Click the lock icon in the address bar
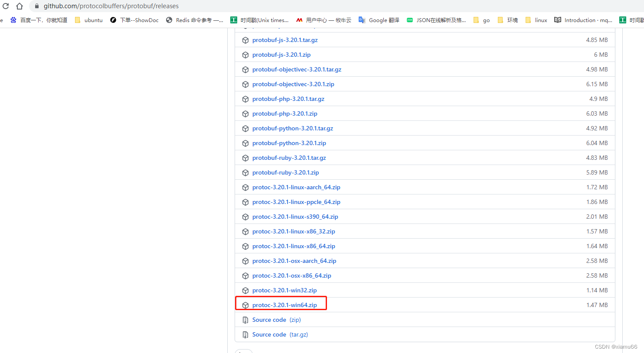This screenshot has height=353, width=644. click(36, 6)
